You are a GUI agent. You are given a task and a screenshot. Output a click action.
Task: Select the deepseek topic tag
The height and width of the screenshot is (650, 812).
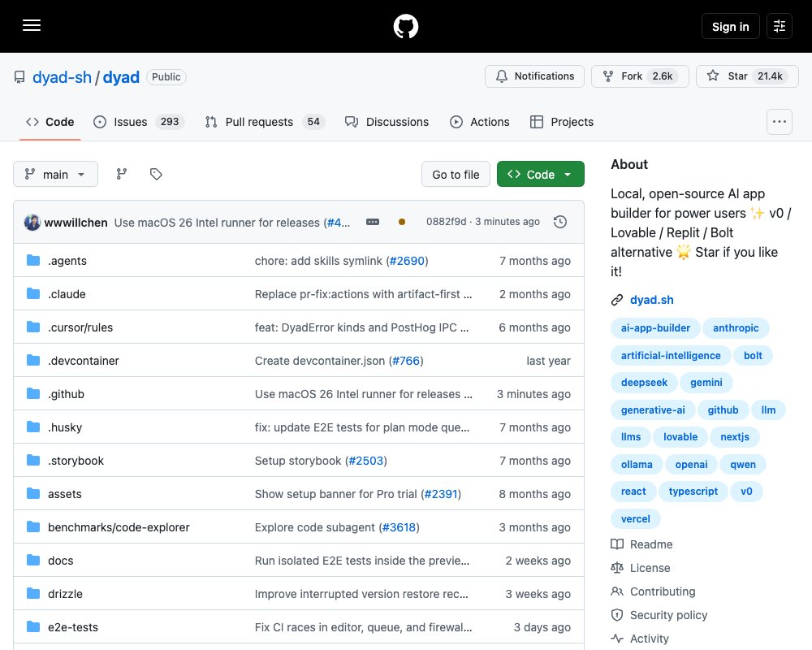pyautogui.click(x=644, y=383)
